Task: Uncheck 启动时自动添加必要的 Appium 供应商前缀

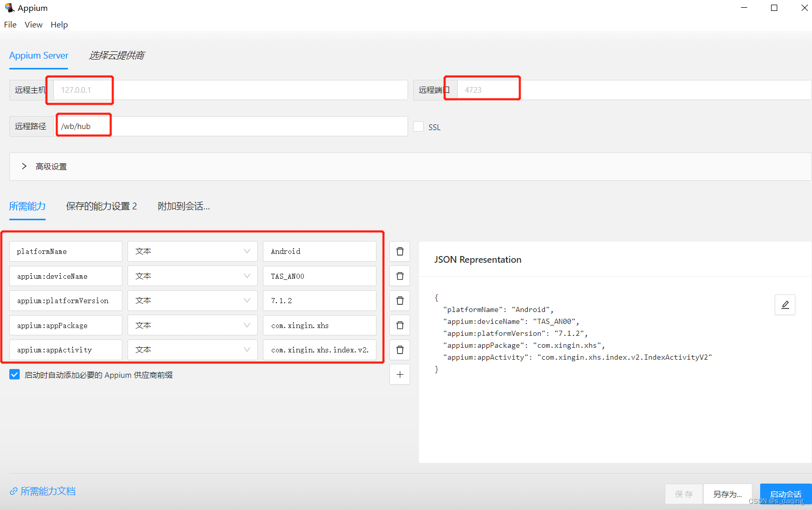Action: [15, 375]
